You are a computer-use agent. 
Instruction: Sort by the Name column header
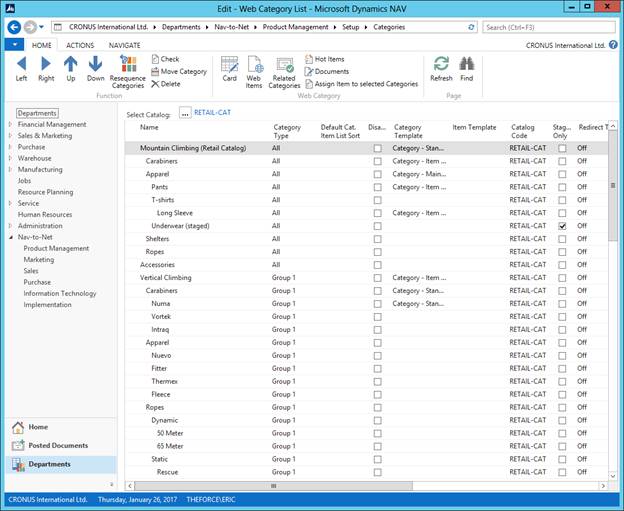(149, 127)
